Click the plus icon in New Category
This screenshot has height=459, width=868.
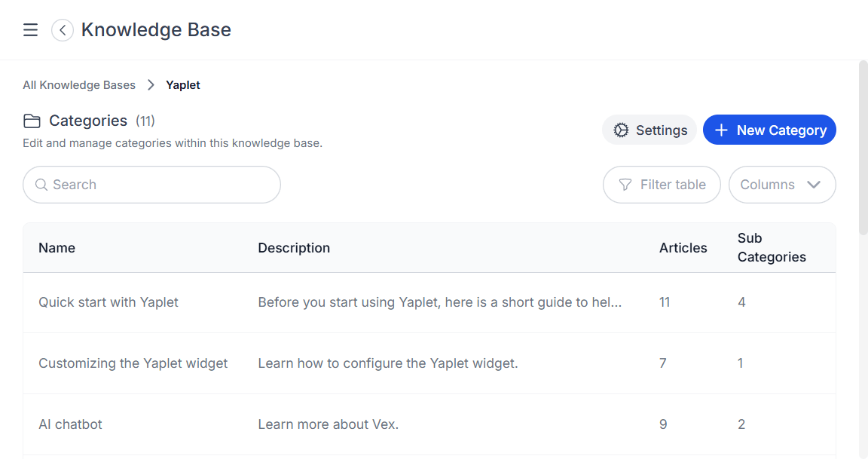tap(721, 130)
